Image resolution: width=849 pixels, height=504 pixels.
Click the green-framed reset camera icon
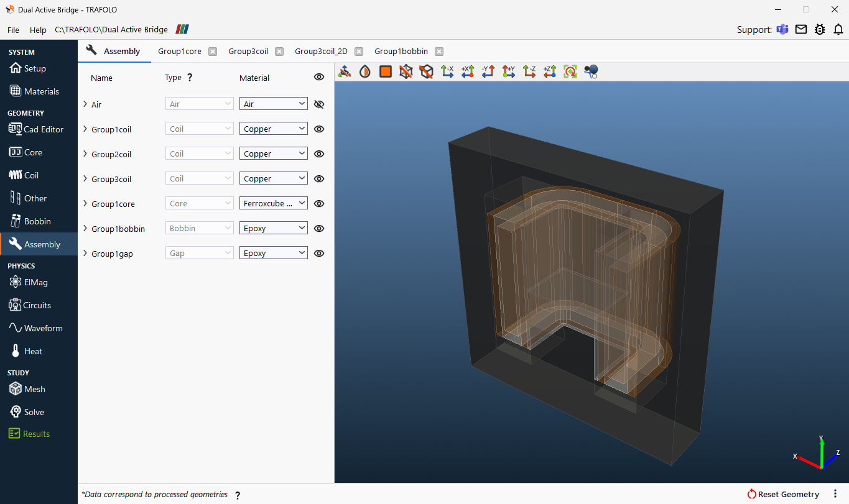pos(570,71)
